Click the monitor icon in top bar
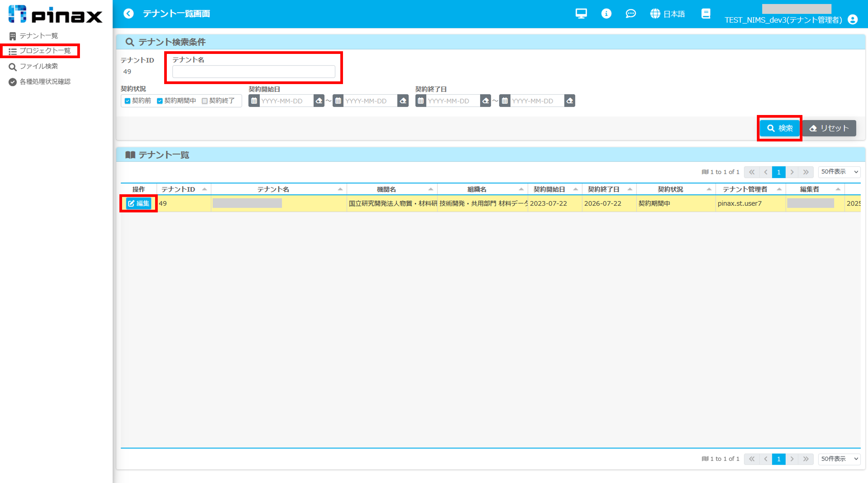This screenshot has height=483, width=868. pyautogui.click(x=581, y=14)
